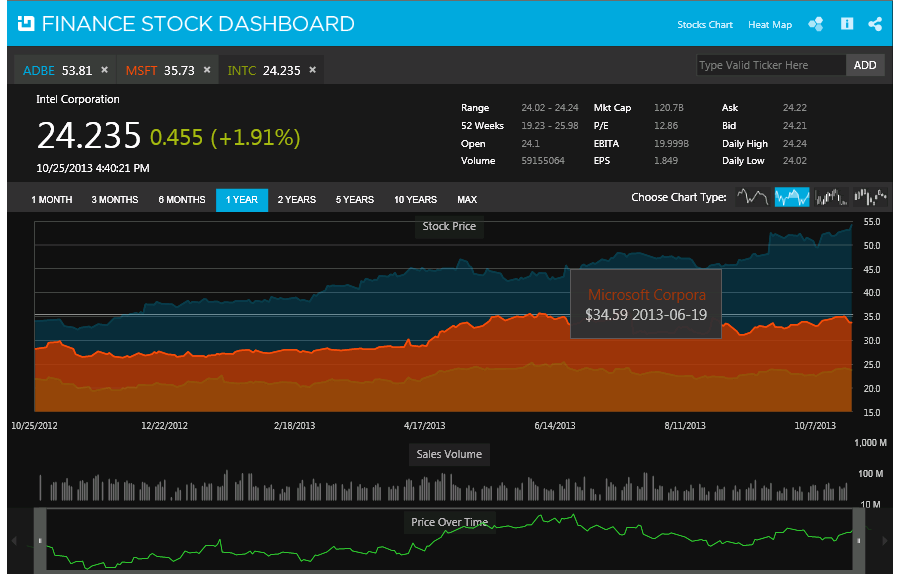Set range to 6 MONTHS
Image resolution: width=900 pixels, height=574 pixels.
point(182,200)
